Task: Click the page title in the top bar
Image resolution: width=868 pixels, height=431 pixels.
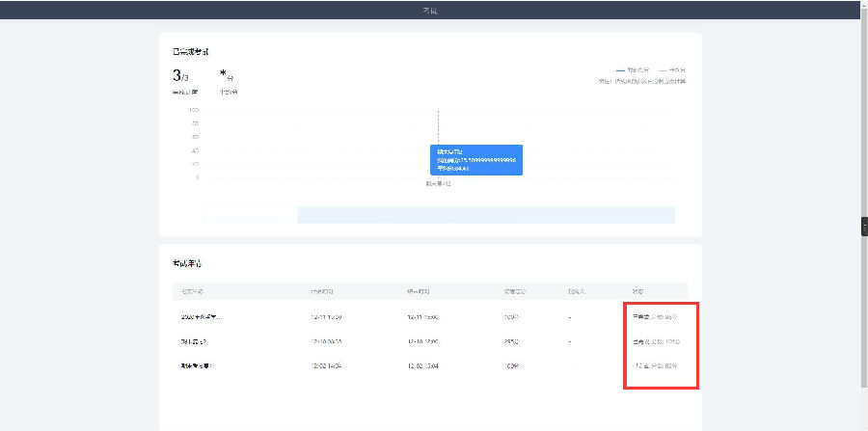Action: [x=430, y=10]
